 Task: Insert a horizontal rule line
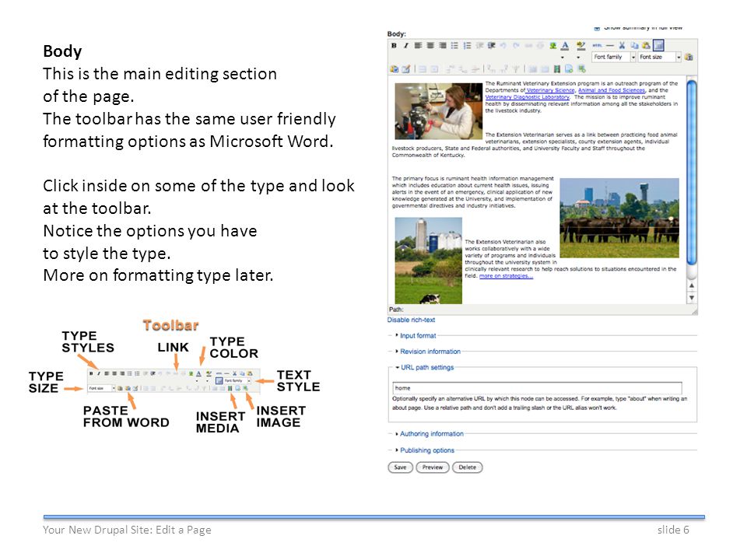tap(610, 46)
